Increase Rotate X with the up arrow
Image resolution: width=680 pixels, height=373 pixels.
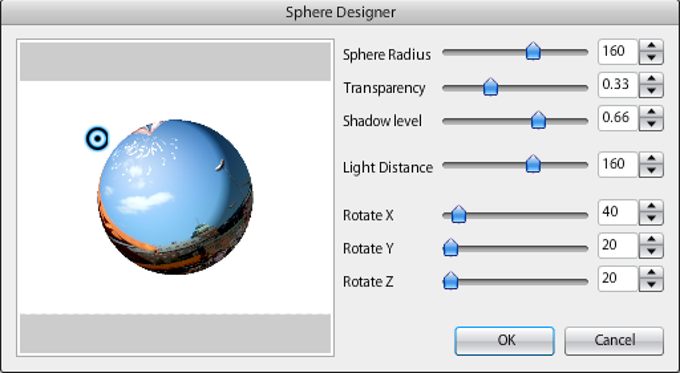pyautogui.click(x=651, y=206)
